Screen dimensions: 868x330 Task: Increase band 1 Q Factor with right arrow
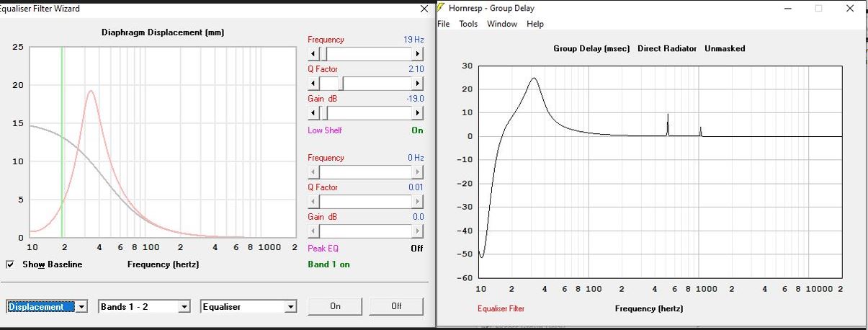[x=418, y=84]
